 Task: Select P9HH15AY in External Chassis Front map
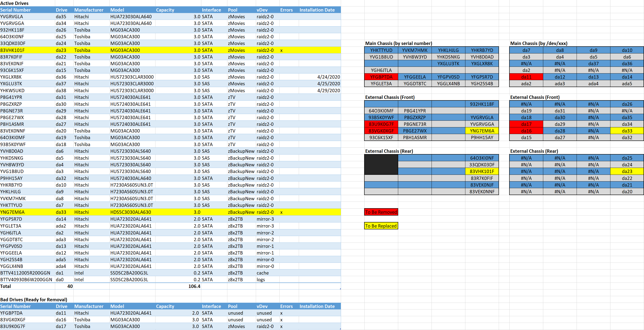(482, 138)
